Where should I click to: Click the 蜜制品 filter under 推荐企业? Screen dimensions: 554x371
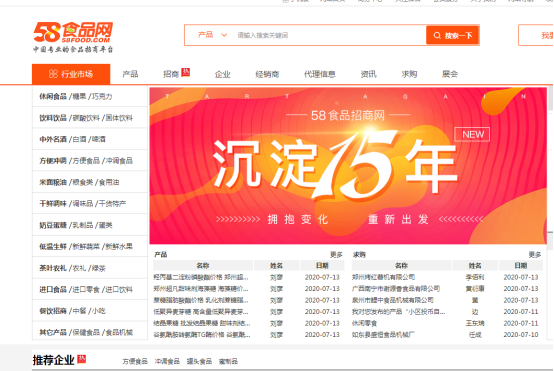coord(228,361)
